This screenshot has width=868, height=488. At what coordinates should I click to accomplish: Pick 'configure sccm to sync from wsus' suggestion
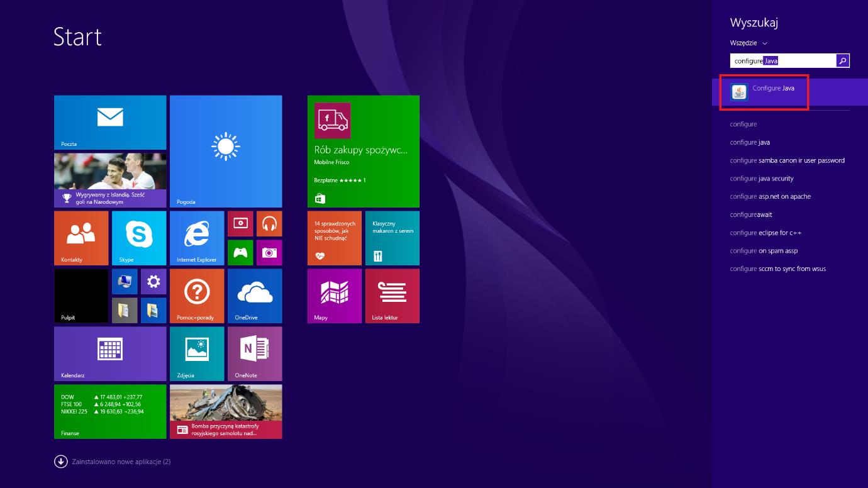point(778,269)
